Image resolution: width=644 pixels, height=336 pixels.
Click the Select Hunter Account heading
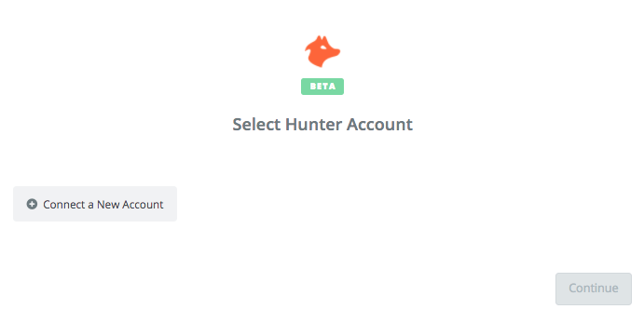[322, 125]
